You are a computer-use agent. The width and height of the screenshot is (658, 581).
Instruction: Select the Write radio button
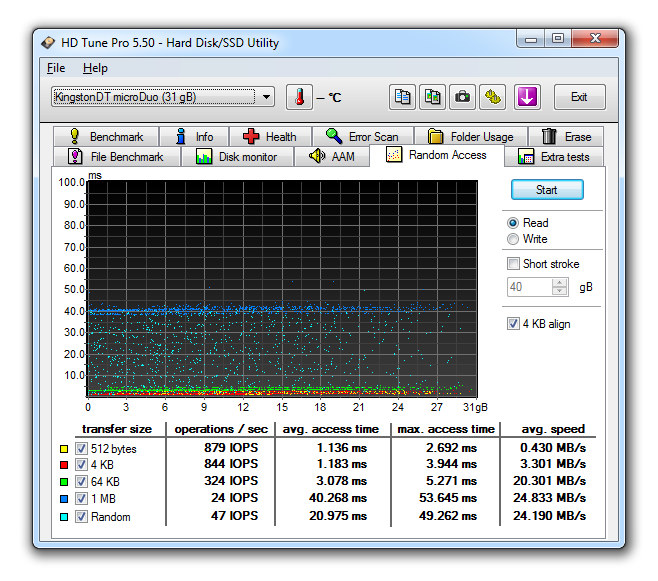513,239
